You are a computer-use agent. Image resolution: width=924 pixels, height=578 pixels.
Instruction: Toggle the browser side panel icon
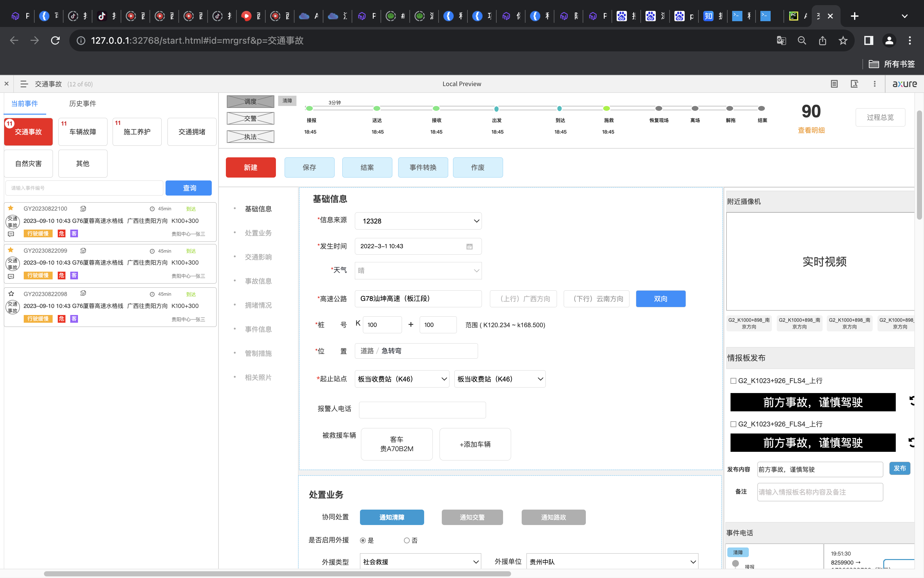(868, 40)
